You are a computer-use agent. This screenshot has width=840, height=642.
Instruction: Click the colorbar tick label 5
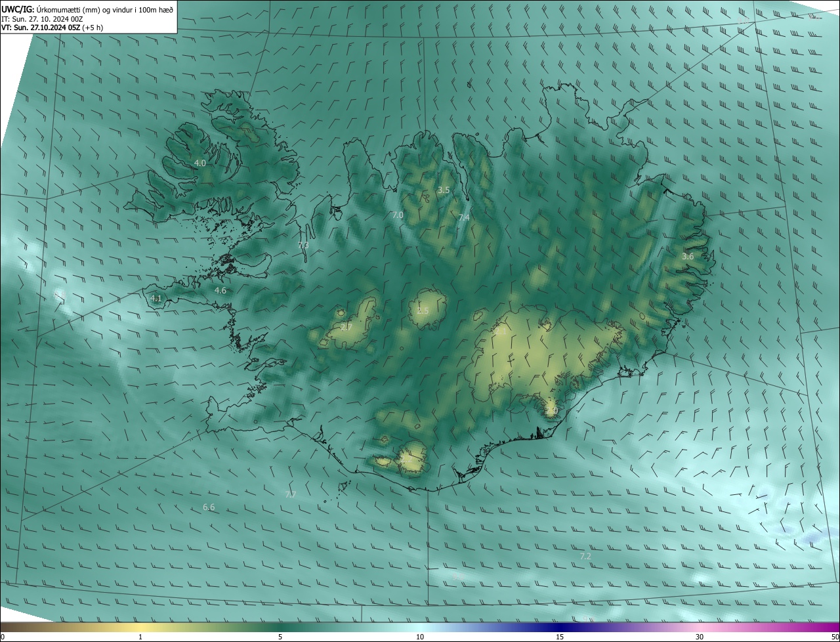coord(280,637)
